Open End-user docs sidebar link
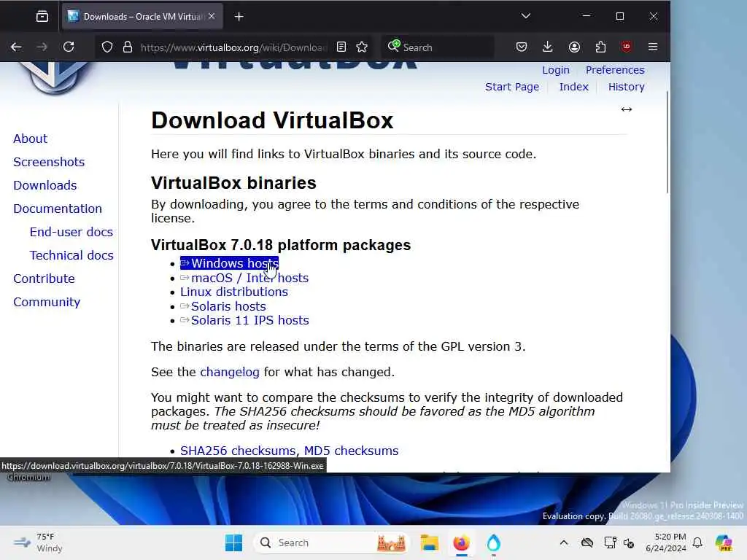Image resolution: width=747 pixels, height=560 pixels. tap(71, 232)
